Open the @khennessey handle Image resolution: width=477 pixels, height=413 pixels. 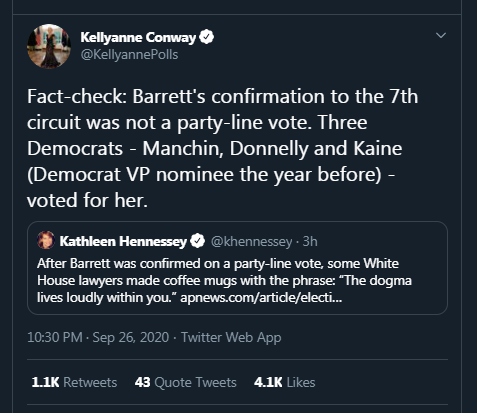click(x=251, y=241)
